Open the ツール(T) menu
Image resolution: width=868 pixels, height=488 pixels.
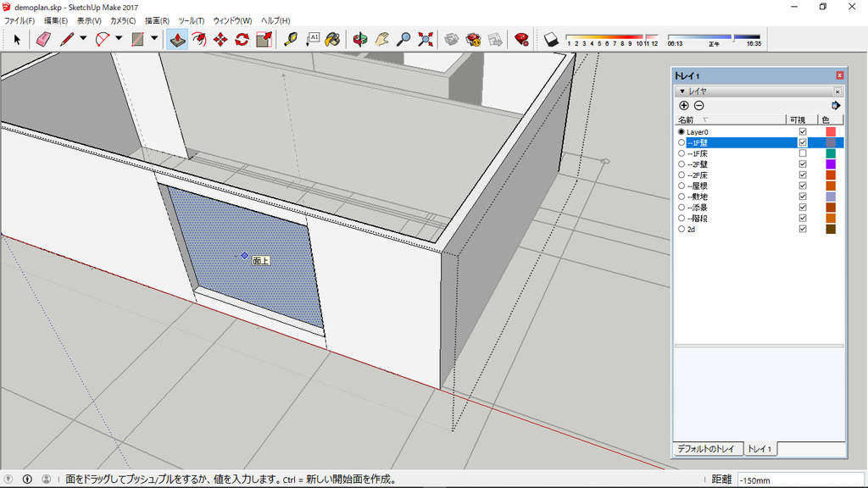191,20
